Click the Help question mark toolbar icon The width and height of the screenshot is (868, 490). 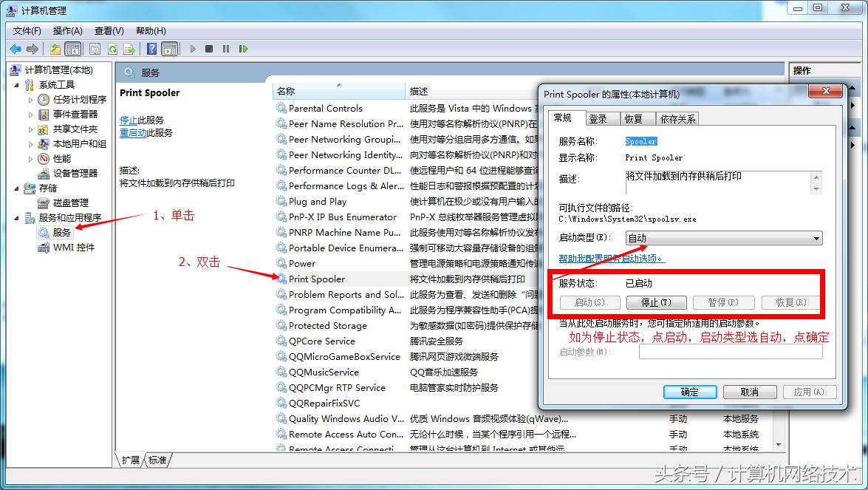click(152, 48)
